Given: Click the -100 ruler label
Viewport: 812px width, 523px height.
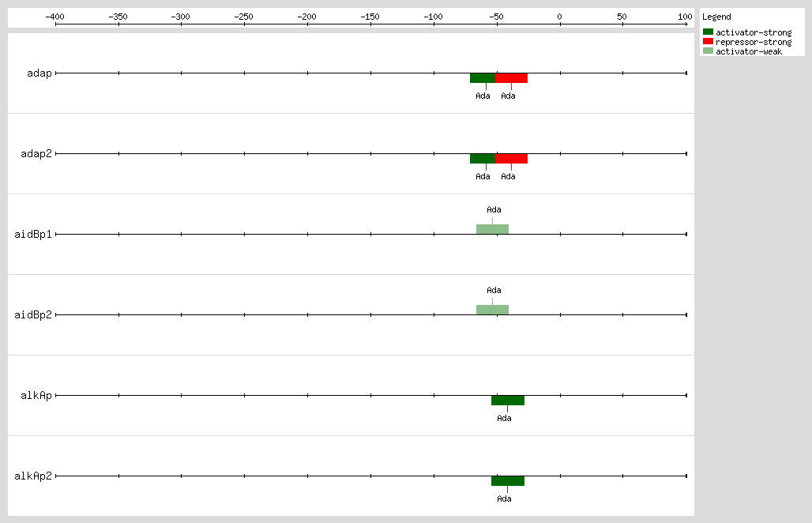Looking at the screenshot, I should 434,17.
